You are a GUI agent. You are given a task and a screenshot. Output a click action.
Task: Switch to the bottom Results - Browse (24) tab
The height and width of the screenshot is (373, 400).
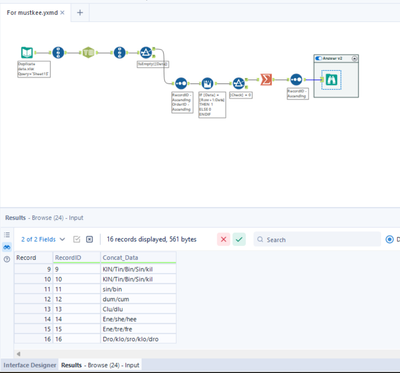(100, 365)
